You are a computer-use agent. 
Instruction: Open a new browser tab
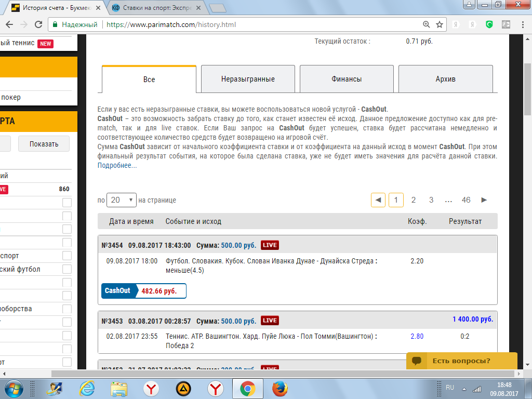(x=218, y=8)
